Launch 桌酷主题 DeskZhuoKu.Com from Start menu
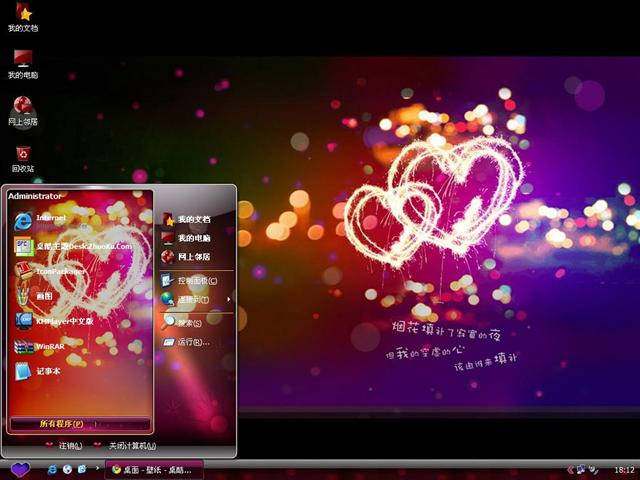640x480 pixels. point(82,247)
